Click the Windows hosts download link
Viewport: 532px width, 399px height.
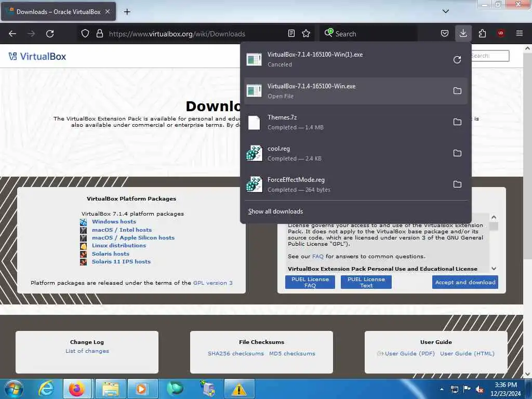point(114,221)
